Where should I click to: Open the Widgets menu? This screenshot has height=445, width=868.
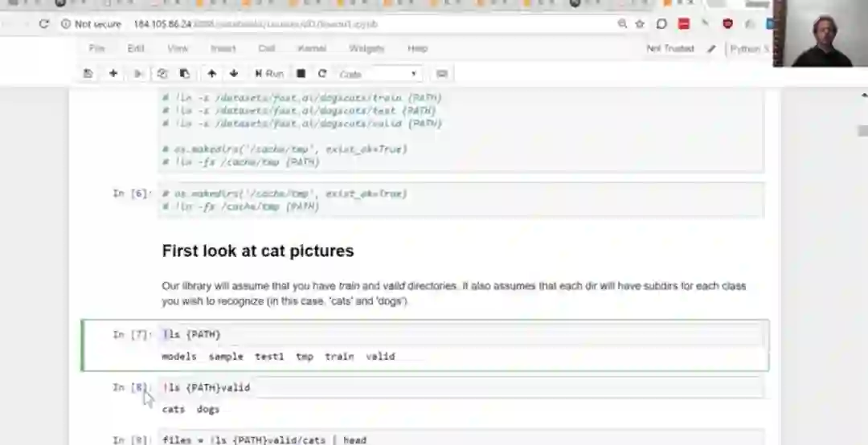click(366, 49)
